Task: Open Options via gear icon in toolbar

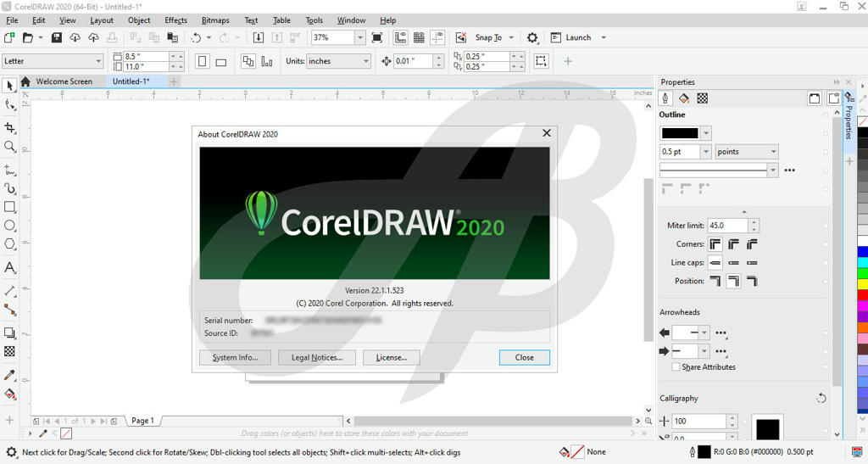Action: pyautogui.click(x=532, y=37)
